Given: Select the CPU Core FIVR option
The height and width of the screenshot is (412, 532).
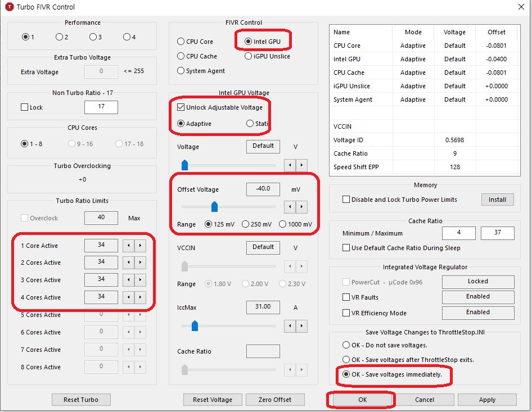Looking at the screenshot, I should 195,42.
